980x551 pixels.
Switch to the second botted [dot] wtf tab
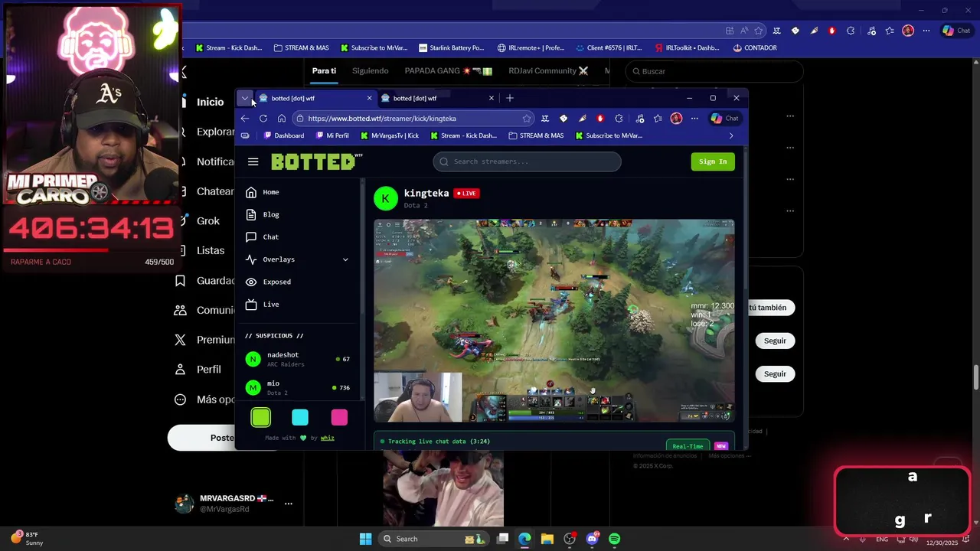coord(436,98)
